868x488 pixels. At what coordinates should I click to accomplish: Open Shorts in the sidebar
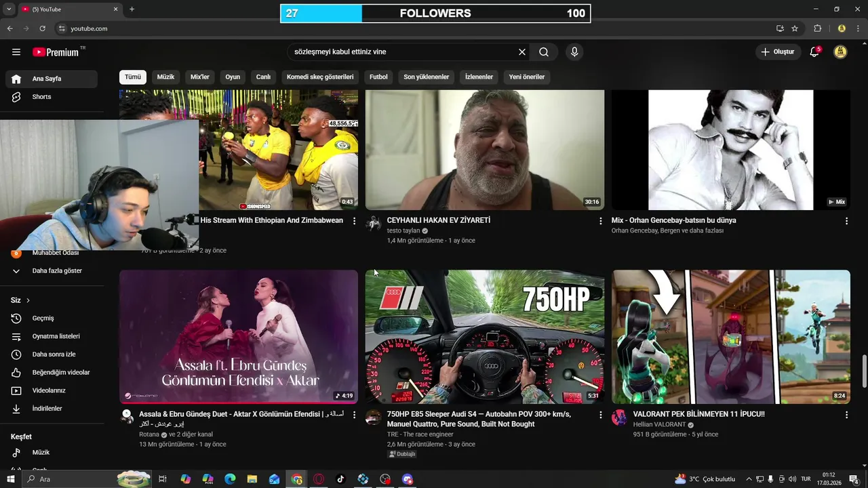tap(52, 97)
